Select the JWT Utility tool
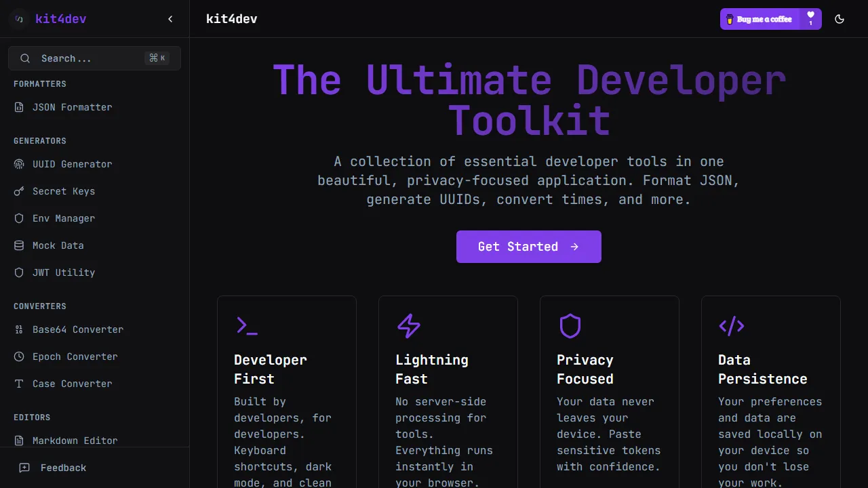This screenshot has height=488, width=868. point(63,272)
